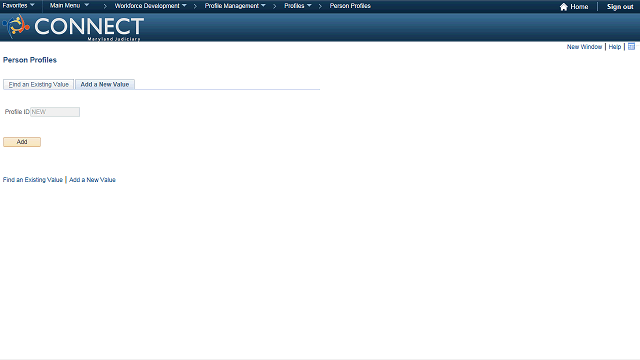Screen dimensions: 640x360
Task: Expand Profile Management breadcrumb dropdown
Action: click(235, 6)
